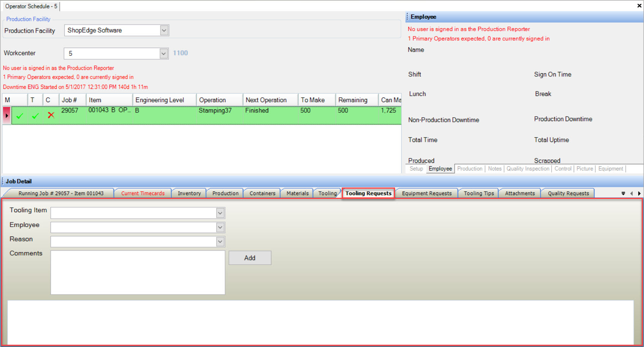This screenshot has height=347, width=644.
Task: Switch to the Production tab in Job Detail
Action: [225, 193]
